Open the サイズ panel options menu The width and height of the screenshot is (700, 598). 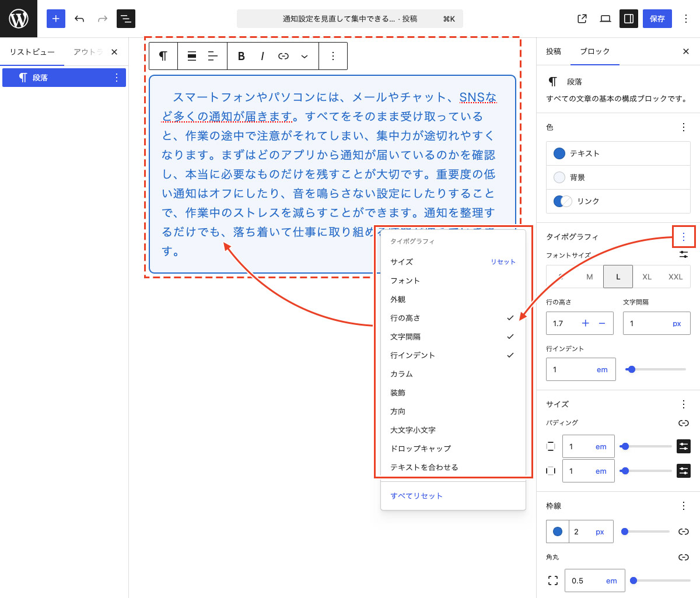pos(684,404)
